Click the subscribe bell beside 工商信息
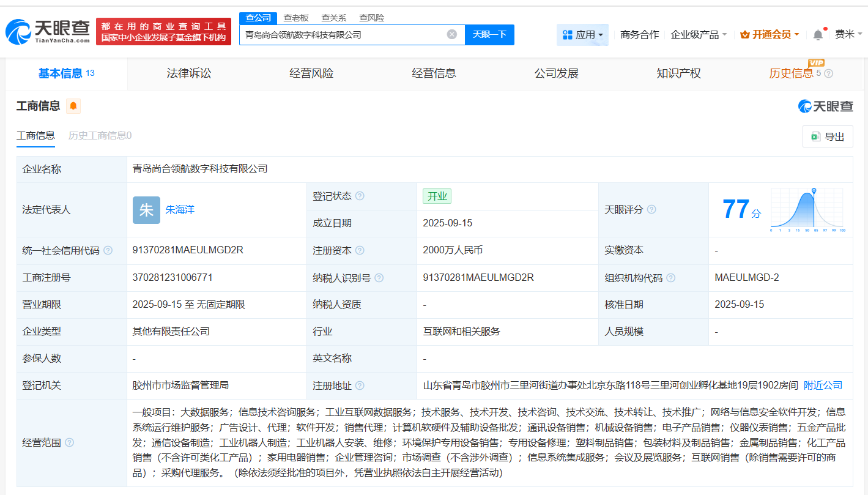Image resolution: width=868 pixels, height=495 pixels. [x=73, y=106]
